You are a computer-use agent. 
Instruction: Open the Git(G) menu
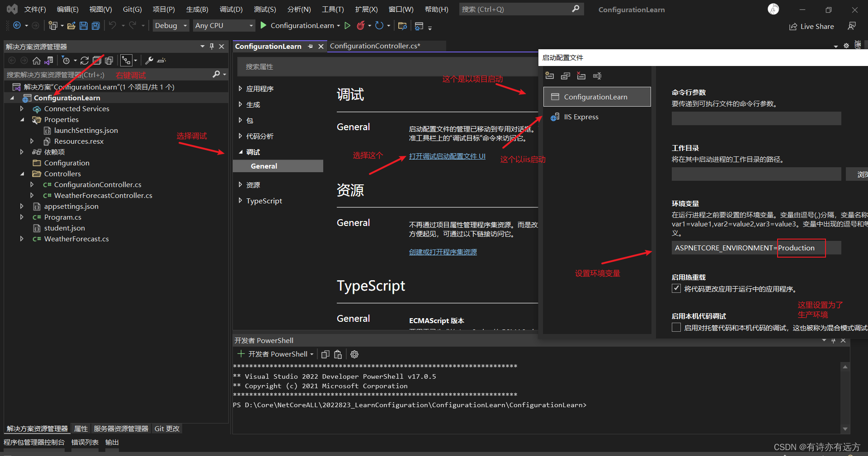tap(132, 9)
